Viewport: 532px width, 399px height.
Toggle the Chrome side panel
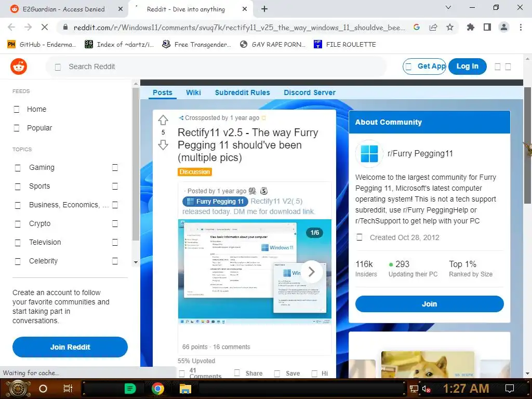[487, 27]
